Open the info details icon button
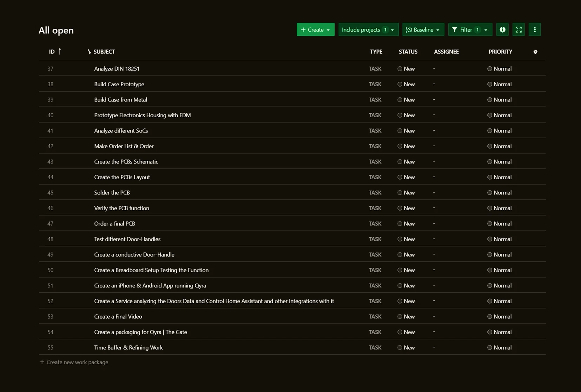 (502, 30)
